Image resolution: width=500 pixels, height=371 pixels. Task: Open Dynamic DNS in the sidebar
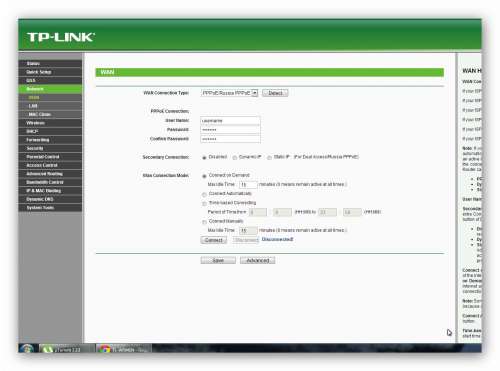pos(50,199)
